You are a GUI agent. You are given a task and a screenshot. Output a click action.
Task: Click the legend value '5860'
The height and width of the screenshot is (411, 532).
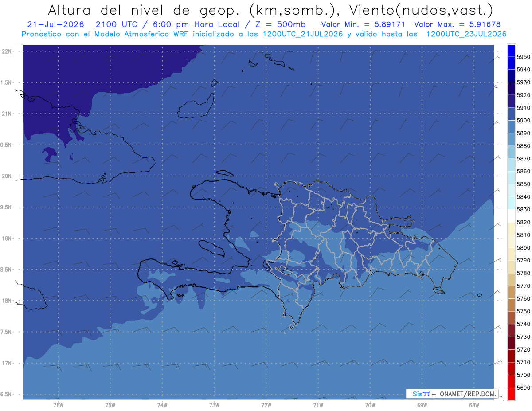[523, 171]
